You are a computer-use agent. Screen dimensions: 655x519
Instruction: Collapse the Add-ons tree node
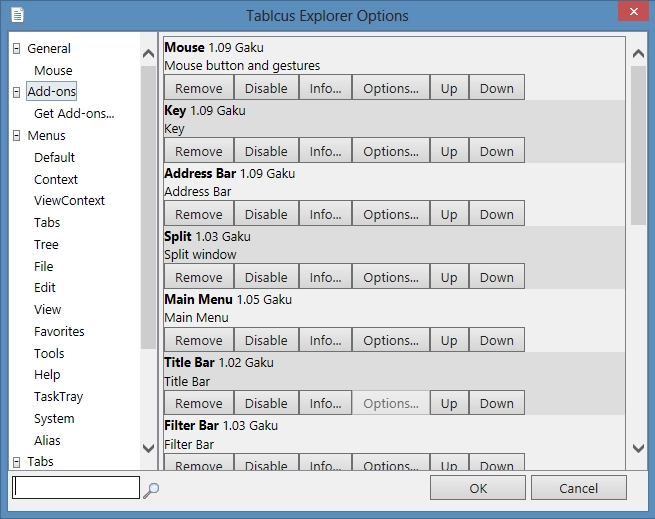(x=16, y=92)
